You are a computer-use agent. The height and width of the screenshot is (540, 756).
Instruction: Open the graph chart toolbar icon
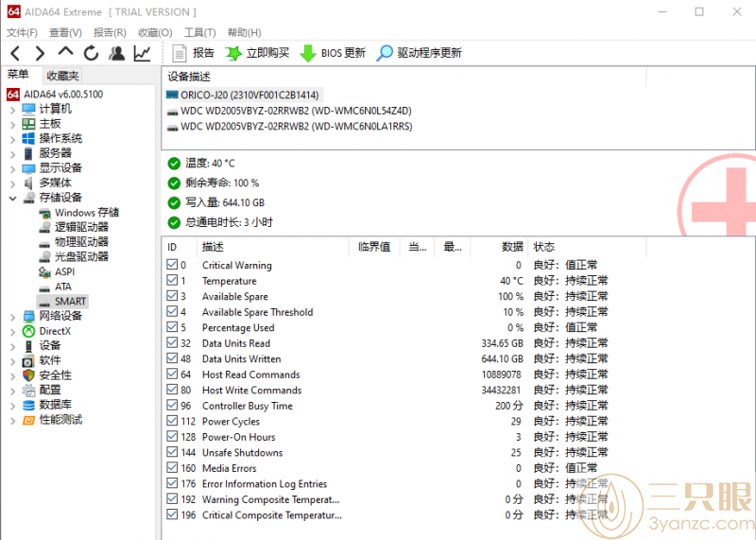tap(143, 53)
